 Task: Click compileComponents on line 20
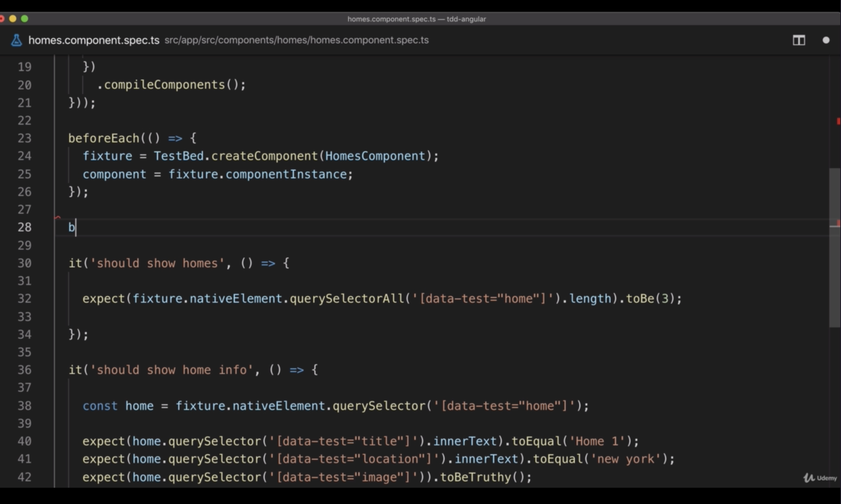coord(165,85)
